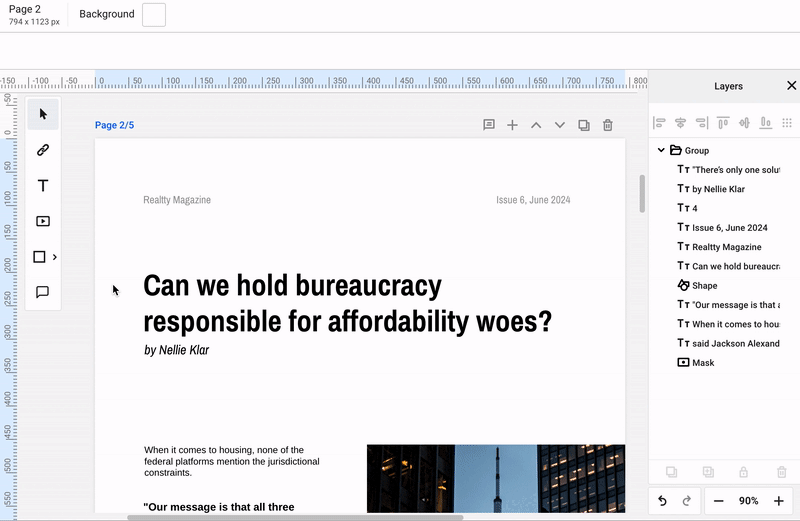Viewport: 800px width, 521px height.
Task: Lock the selected layer
Action: click(744, 472)
